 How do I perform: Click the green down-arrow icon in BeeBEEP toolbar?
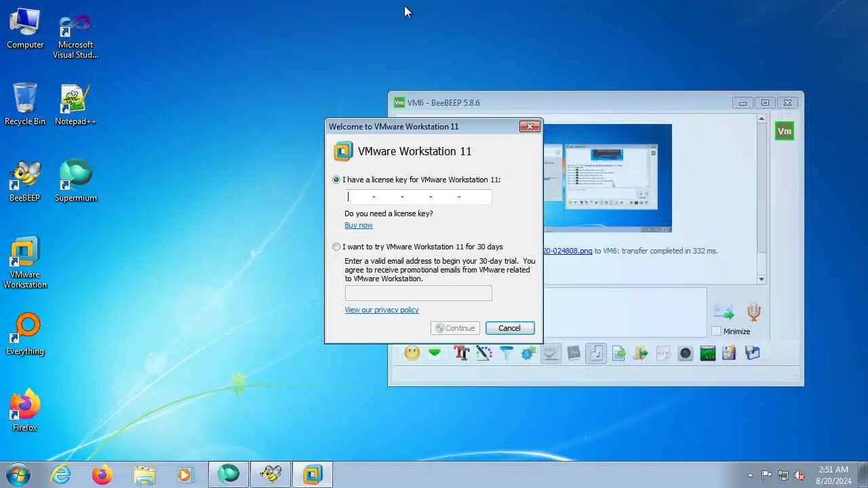[x=435, y=353]
